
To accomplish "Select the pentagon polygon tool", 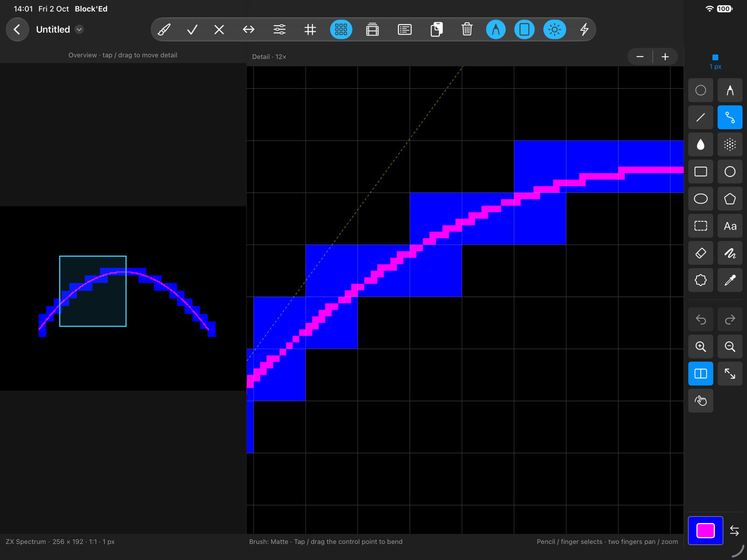I will 730,199.
